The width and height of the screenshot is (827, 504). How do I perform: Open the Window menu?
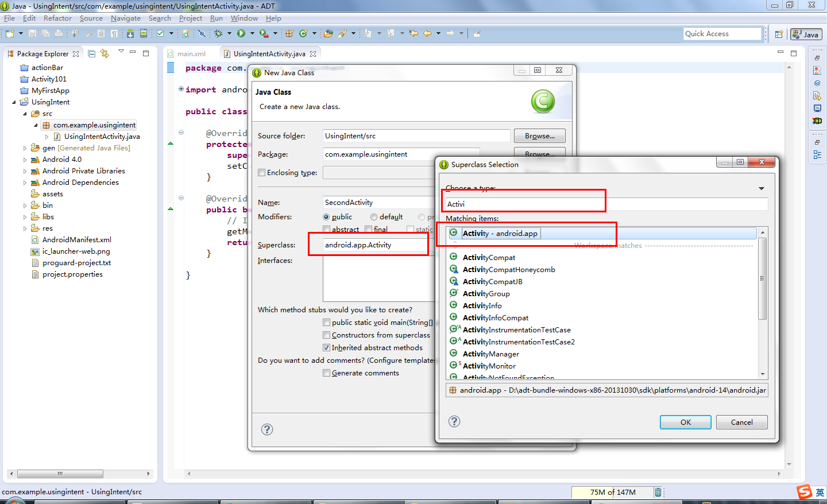coord(244,18)
